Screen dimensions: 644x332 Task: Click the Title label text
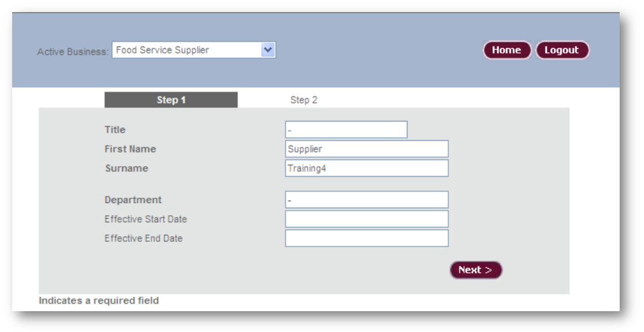point(115,130)
